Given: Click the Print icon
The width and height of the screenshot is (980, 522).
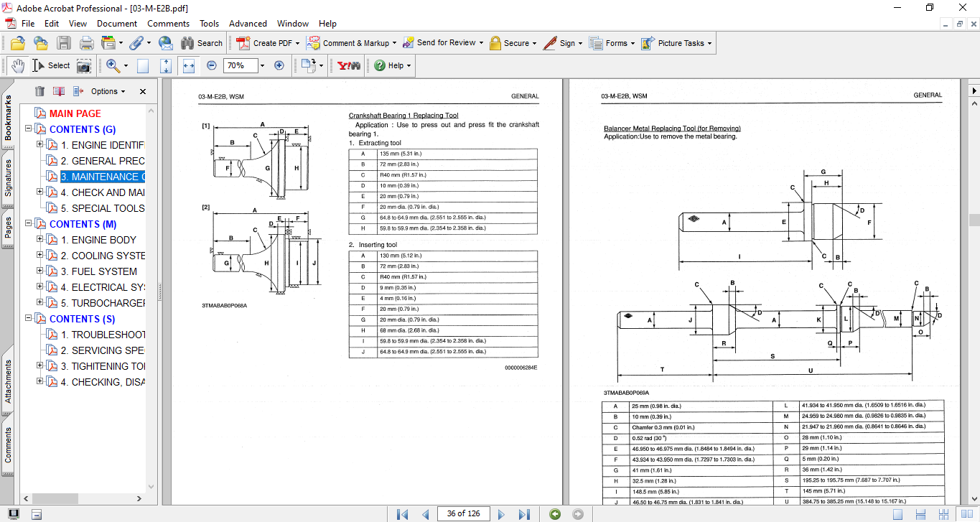Looking at the screenshot, I should pyautogui.click(x=86, y=43).
